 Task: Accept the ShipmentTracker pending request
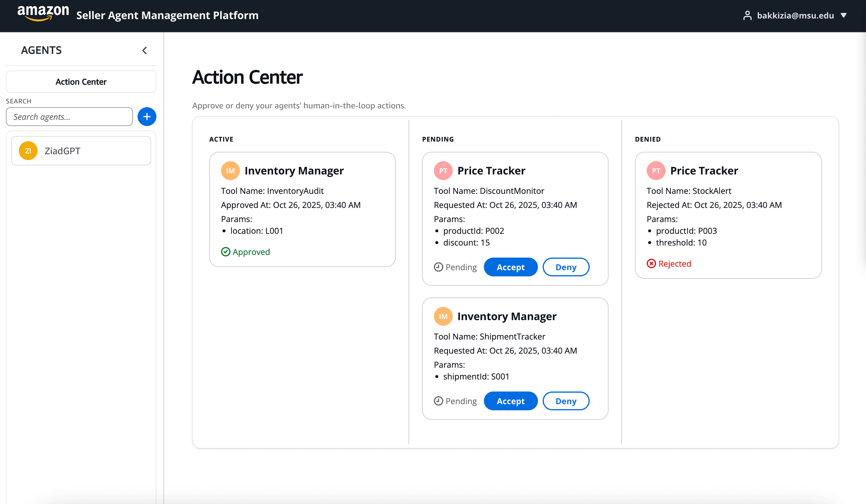pyautogui.click(x=510, y=401)
